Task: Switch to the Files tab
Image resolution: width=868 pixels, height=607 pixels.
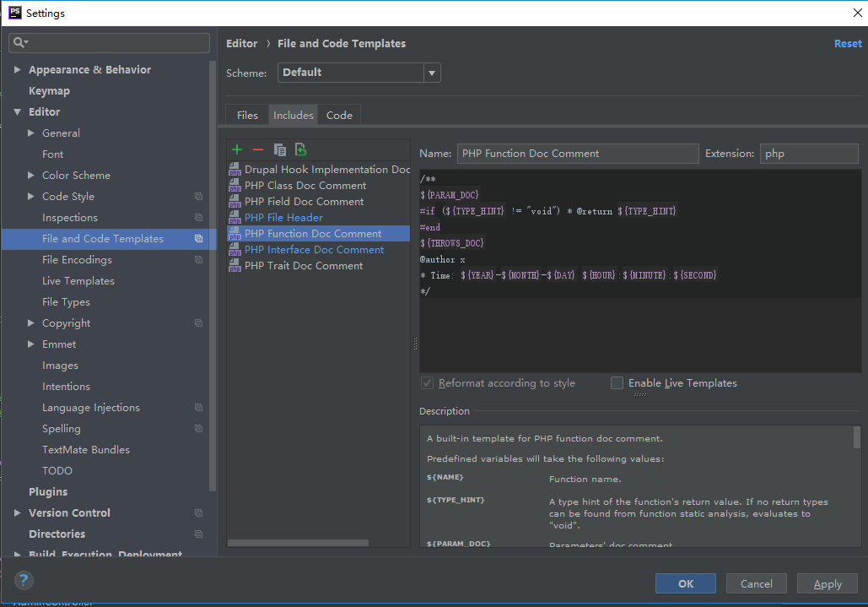Action: click(x=247, y=115)
